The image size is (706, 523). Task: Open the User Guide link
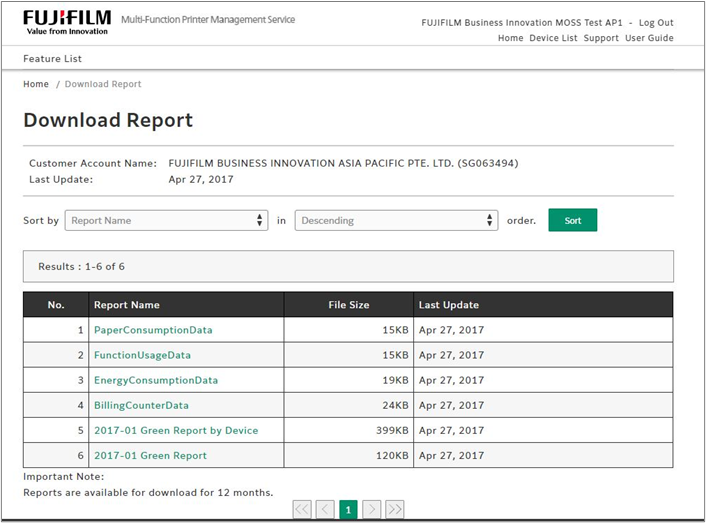coord(649,38)
